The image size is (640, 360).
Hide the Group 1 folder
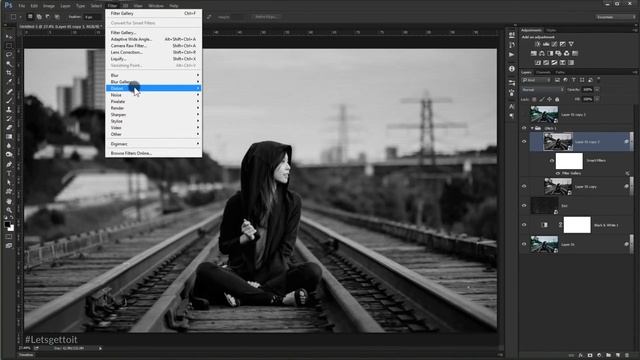(x=524, y=128)
